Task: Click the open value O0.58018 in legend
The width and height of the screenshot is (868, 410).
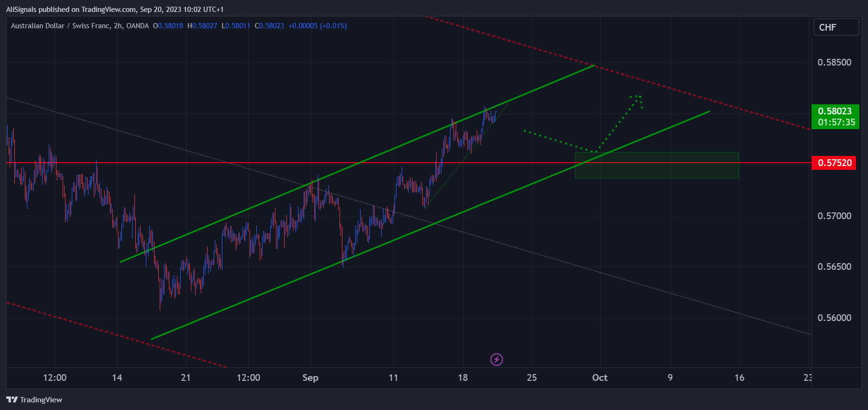Action: point(168,26)
